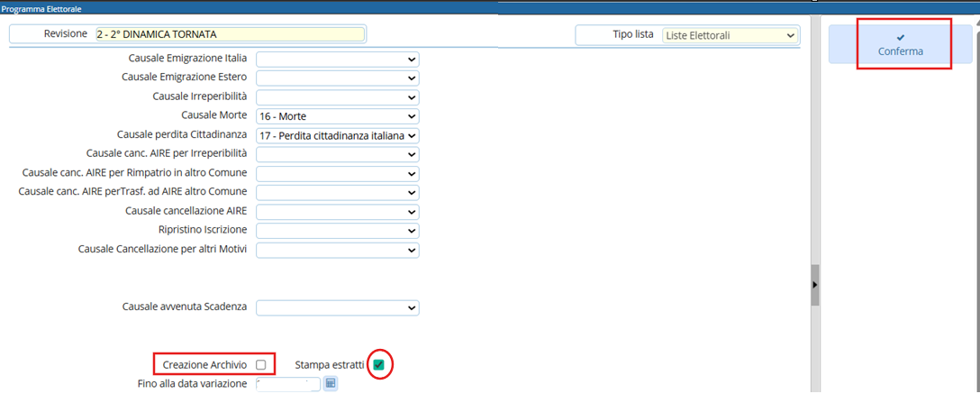This screenshot has width=980, height=403.
Task: Open the Tipo lista dropdown
Action: coord(730,35)
